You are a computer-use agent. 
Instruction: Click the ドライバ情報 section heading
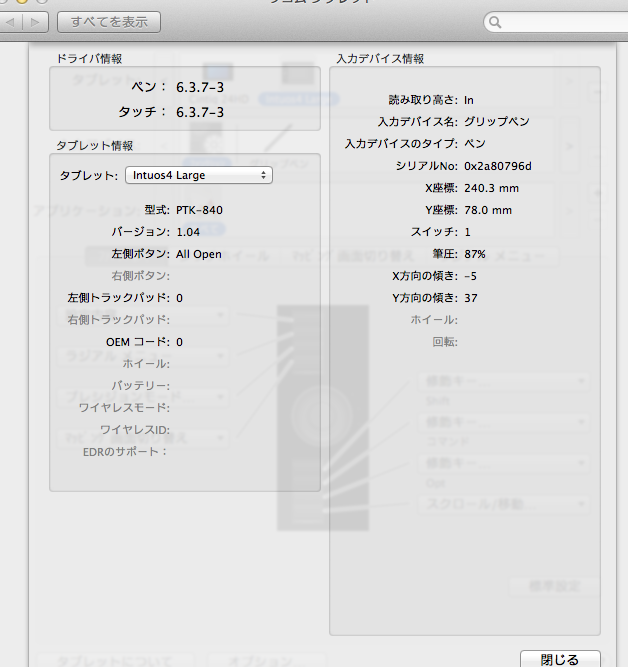89,59
